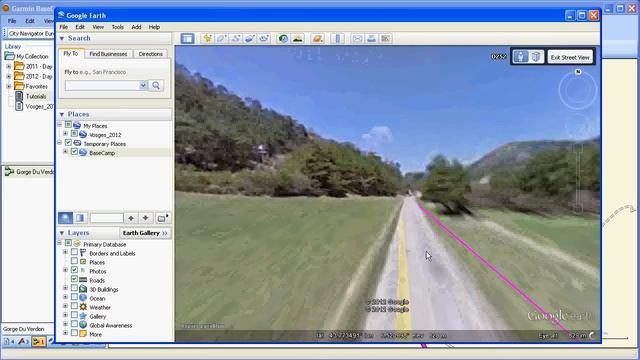Collapse the Layers panel triangle

pyautogui.click(x=62, y=233)
